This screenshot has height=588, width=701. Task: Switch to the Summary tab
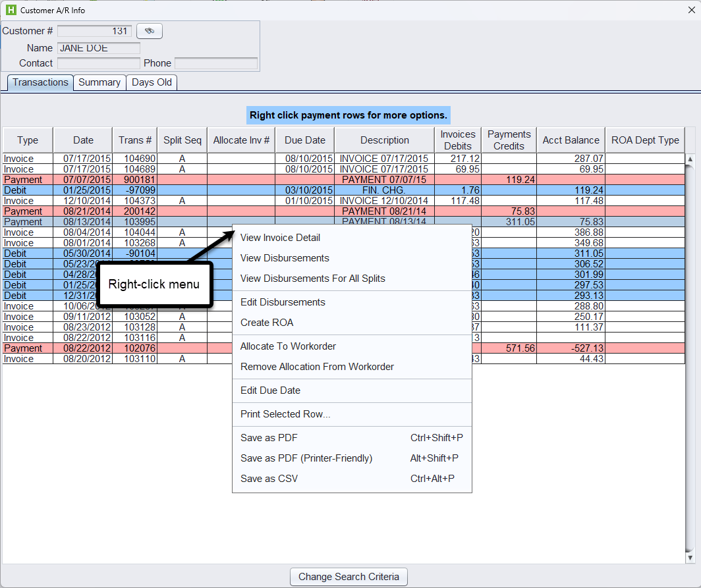[x=99, y=82]
